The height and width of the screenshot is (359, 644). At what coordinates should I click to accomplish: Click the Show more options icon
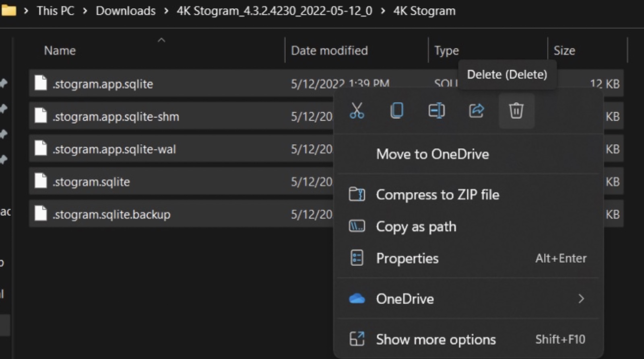click(357, 339)
